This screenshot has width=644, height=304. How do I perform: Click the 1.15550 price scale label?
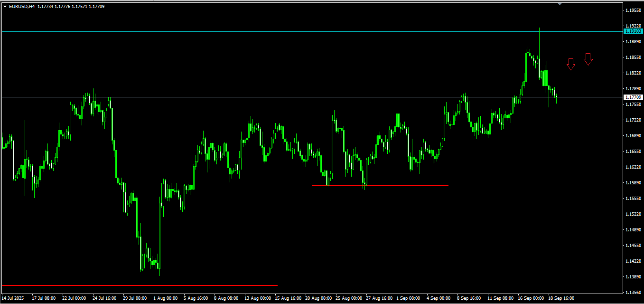pos(633,198)
